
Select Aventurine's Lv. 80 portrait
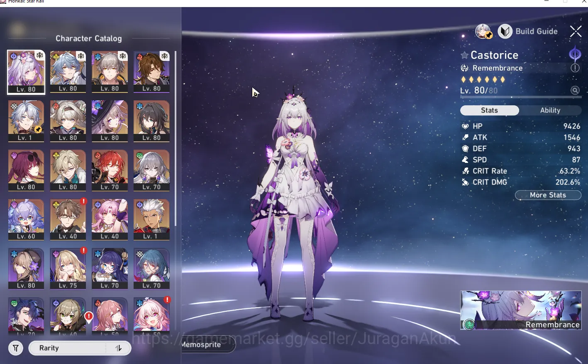68,170
